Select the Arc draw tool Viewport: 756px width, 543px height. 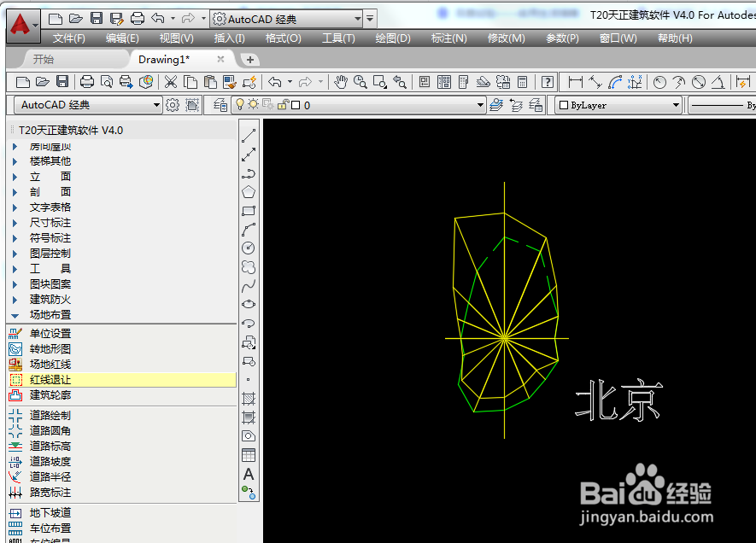click(x=249, y=230)
